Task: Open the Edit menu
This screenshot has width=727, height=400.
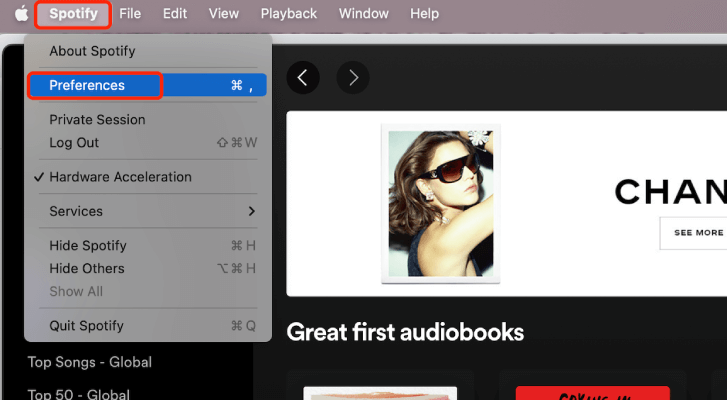Action: [175, 14]
